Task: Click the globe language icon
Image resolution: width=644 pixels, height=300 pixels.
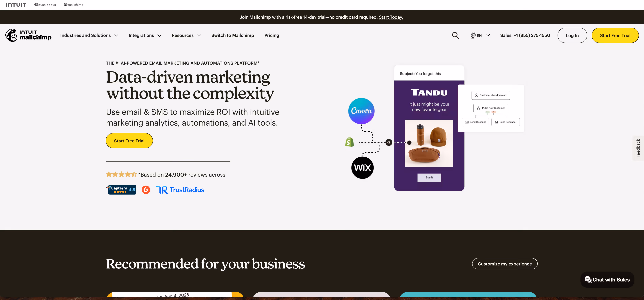Action: tap(473, 36)
